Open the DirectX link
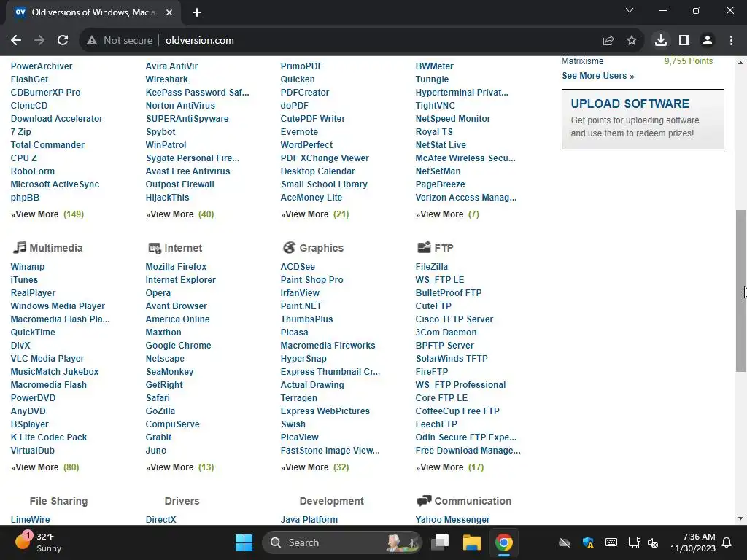The image size is (747, 560). coord(160,519)
